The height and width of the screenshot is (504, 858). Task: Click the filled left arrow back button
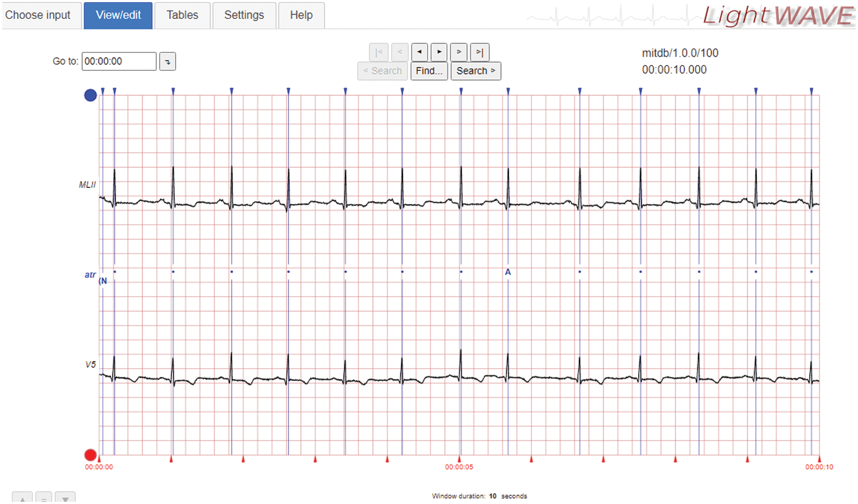click(x=420, y=52)
